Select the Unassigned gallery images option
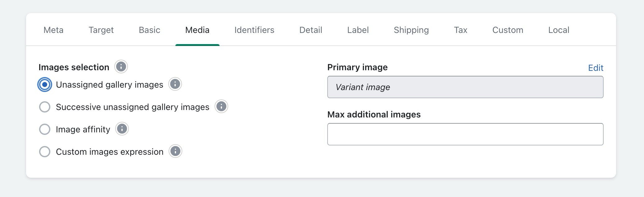This screenshot has height=197, width=644. 45,84
